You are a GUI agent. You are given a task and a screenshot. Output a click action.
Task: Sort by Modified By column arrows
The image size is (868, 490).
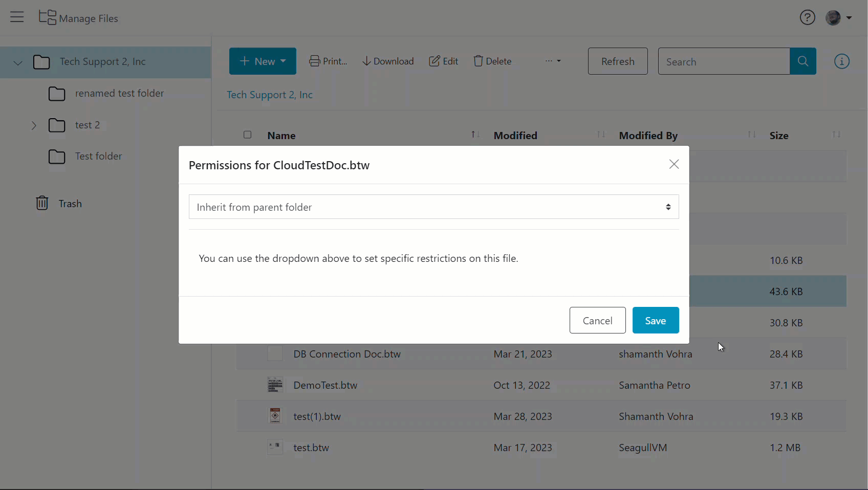pos(752,135)
